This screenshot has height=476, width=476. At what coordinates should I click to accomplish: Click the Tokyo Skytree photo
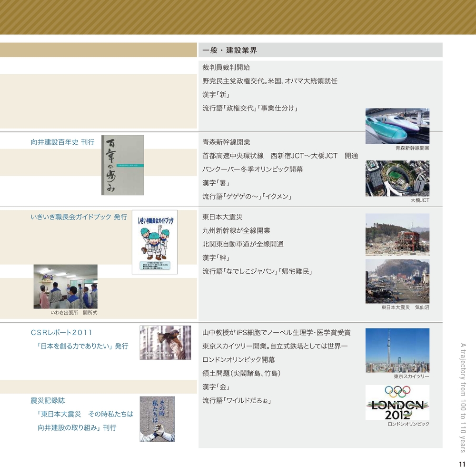397,350
